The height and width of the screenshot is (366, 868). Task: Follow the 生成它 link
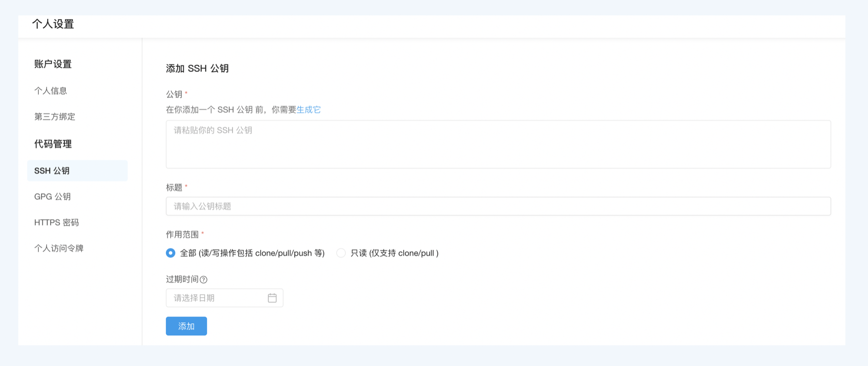point(308,110)
